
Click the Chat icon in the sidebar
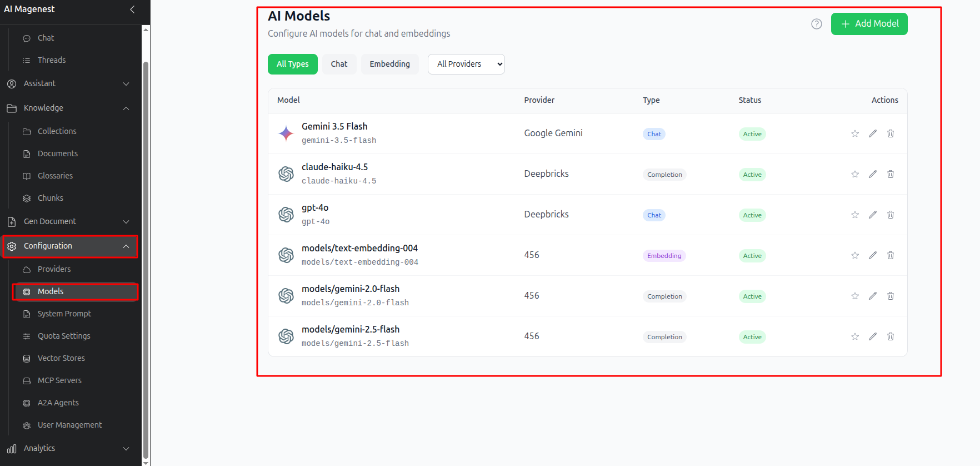point(27,38)
